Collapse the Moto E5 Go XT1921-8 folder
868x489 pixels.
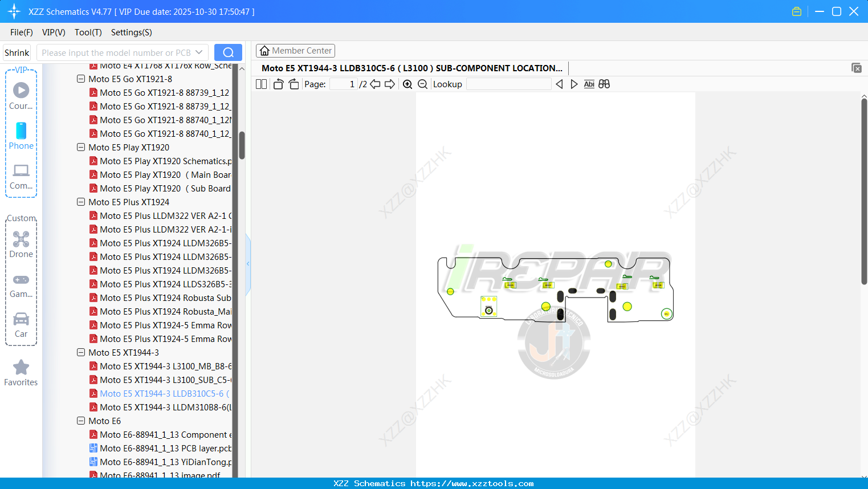coord(81,79)
